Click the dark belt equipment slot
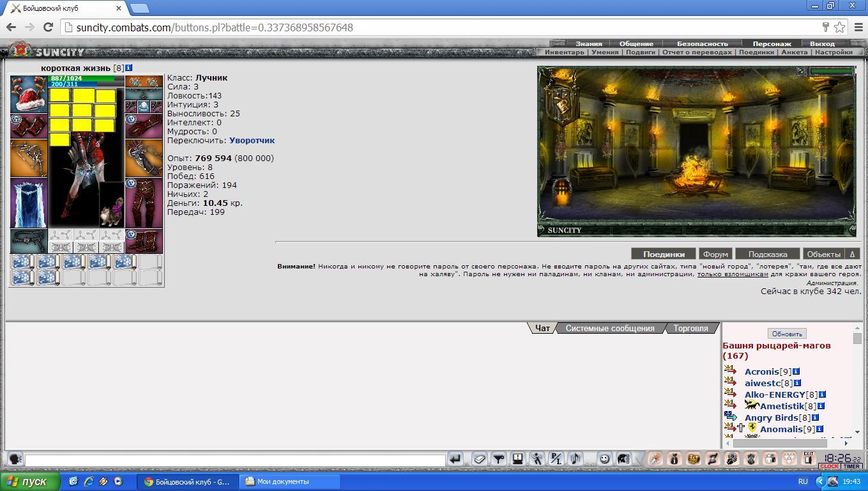Screen dimensions: 868x491 (x=29, y=241)
